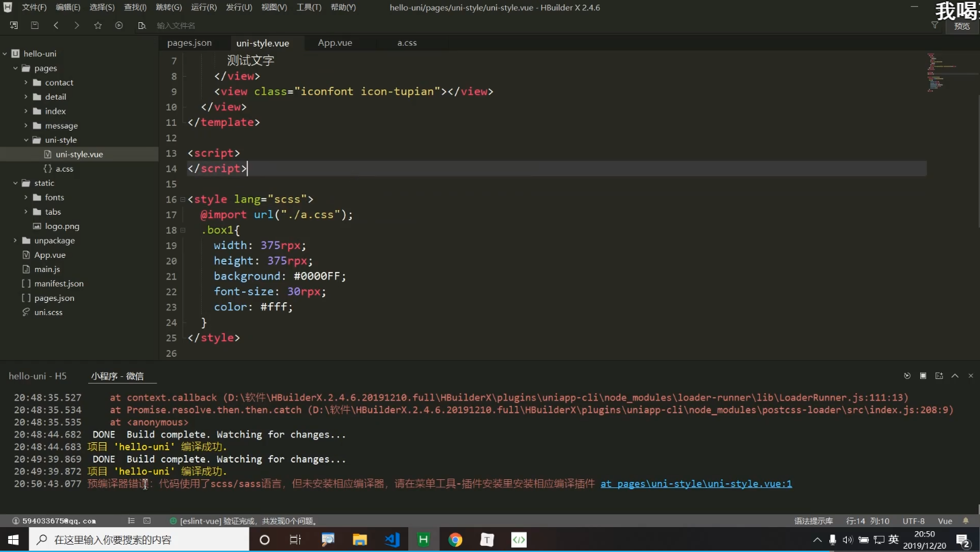Open uni.scss in the project tree

(x=48, y=312)
